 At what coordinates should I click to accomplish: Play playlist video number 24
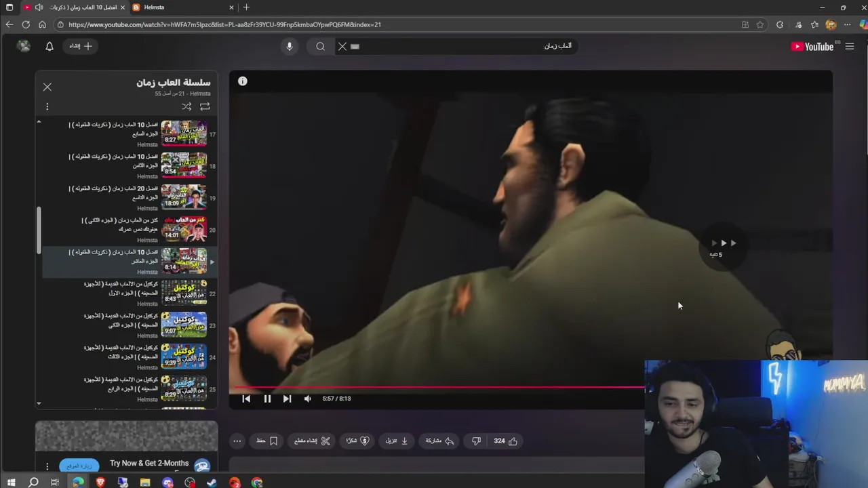click(129, 357)
